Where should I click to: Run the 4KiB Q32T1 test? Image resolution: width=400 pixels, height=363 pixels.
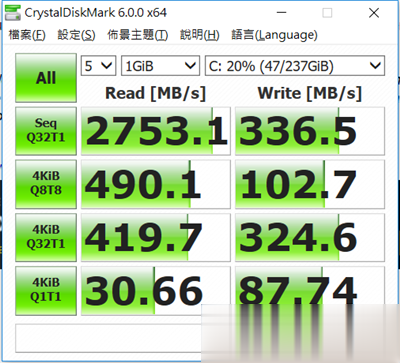click(x=46, y=237)
